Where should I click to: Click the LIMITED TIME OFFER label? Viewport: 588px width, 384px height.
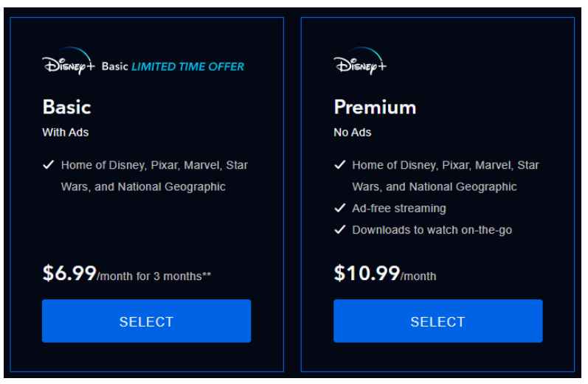click(187, 66)
